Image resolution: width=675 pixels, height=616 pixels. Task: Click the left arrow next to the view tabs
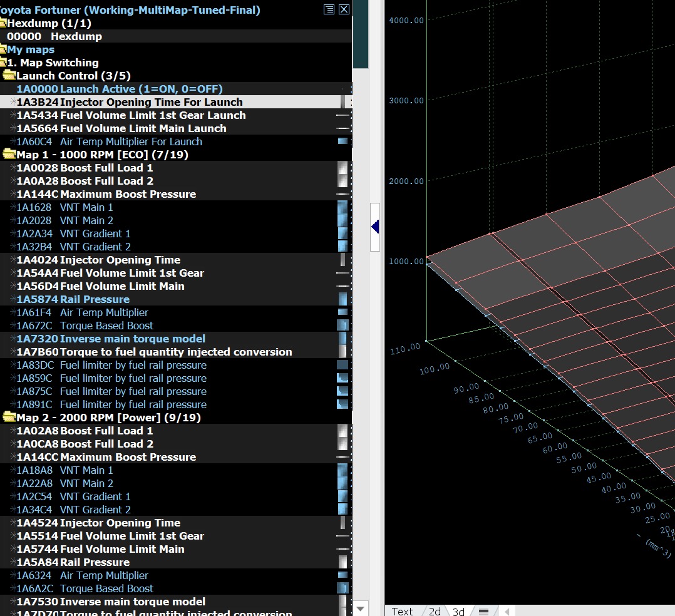507,611
